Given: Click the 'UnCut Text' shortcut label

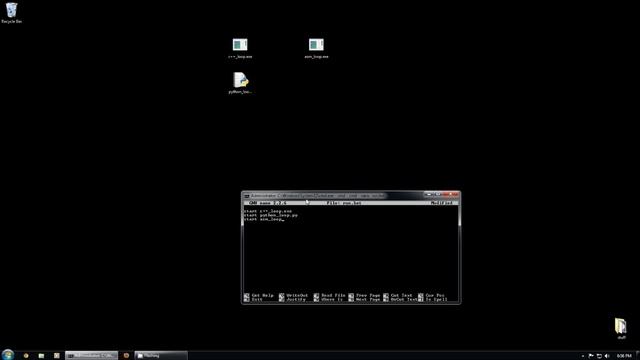Looking at the screenshot, I should tap(404, 299).
